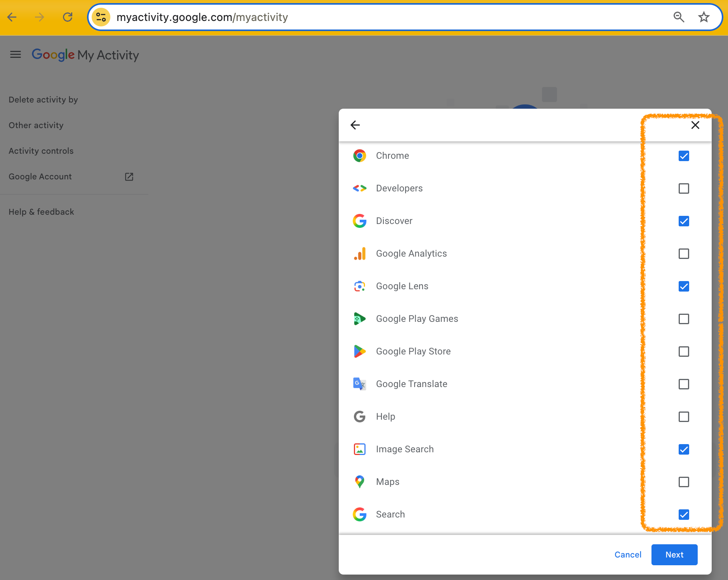728x580 pixels.
Task: Click the Image Search icon
Action: click(360, 449)
